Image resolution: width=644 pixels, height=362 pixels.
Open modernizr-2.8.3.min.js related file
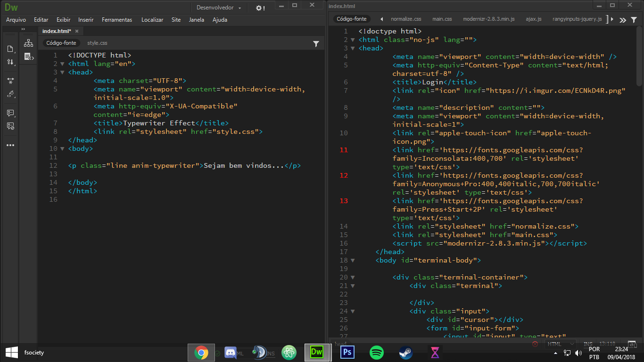pos(489,19)
